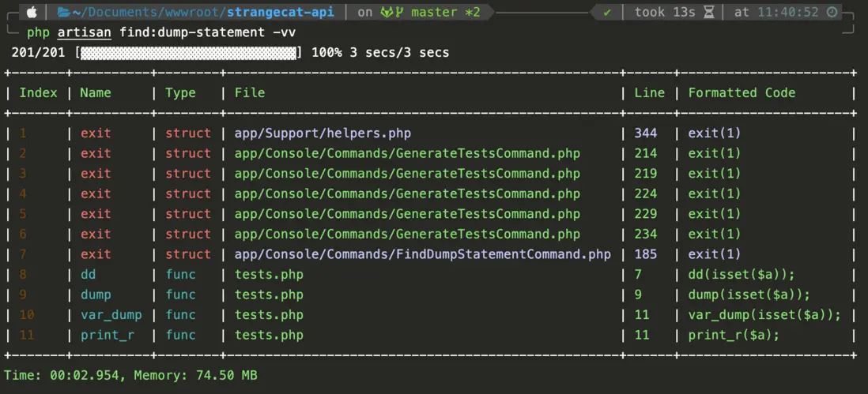Click the git branch icon before master
The image size is (868, 394).
[403, 12]
